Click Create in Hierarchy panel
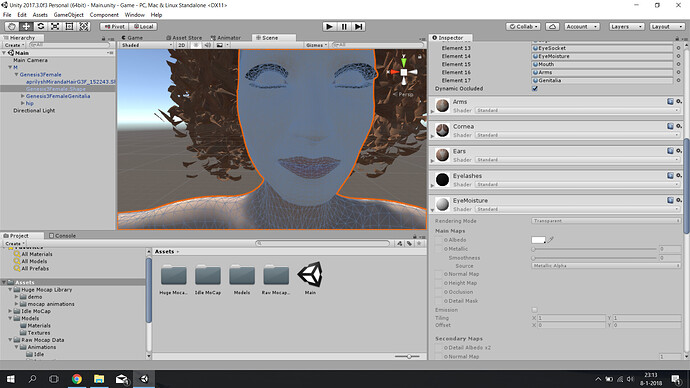This screenshot has height=388, width=690. [15, 45]
